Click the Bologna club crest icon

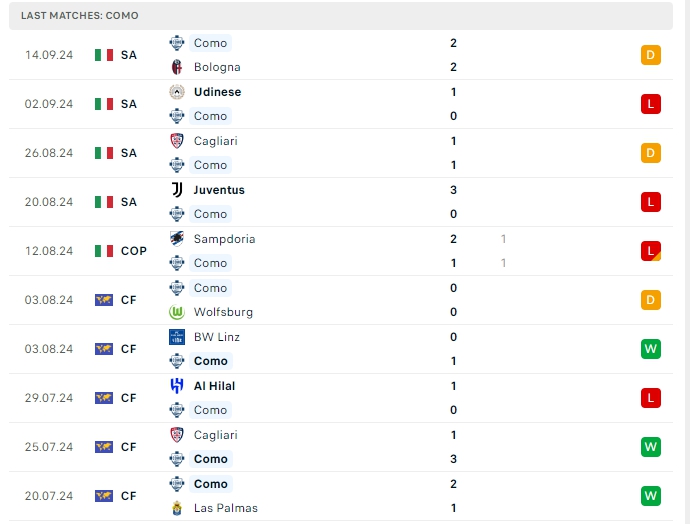pyautogui.click(x=177, y=67)
